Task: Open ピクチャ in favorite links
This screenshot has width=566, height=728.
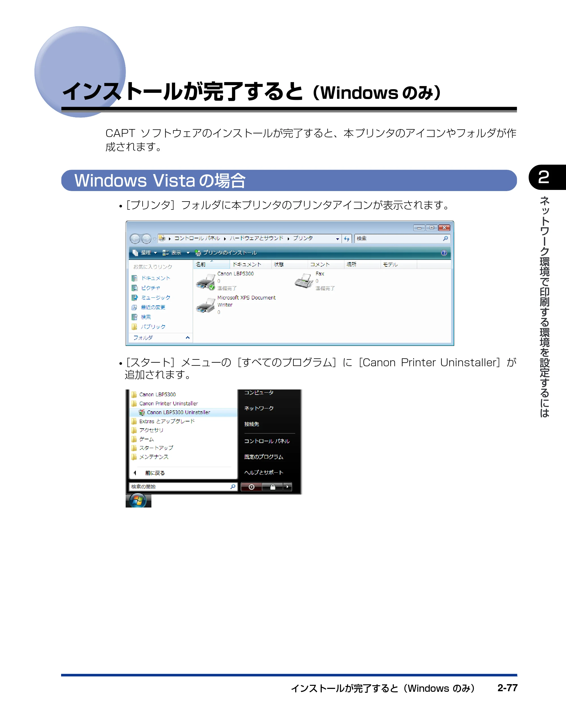Action: (x=146, y=288)
